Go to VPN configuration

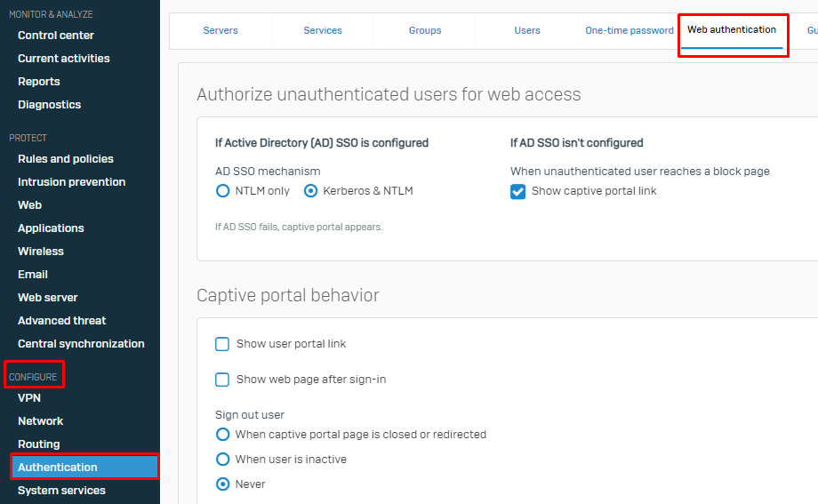(x=29, y=398)
